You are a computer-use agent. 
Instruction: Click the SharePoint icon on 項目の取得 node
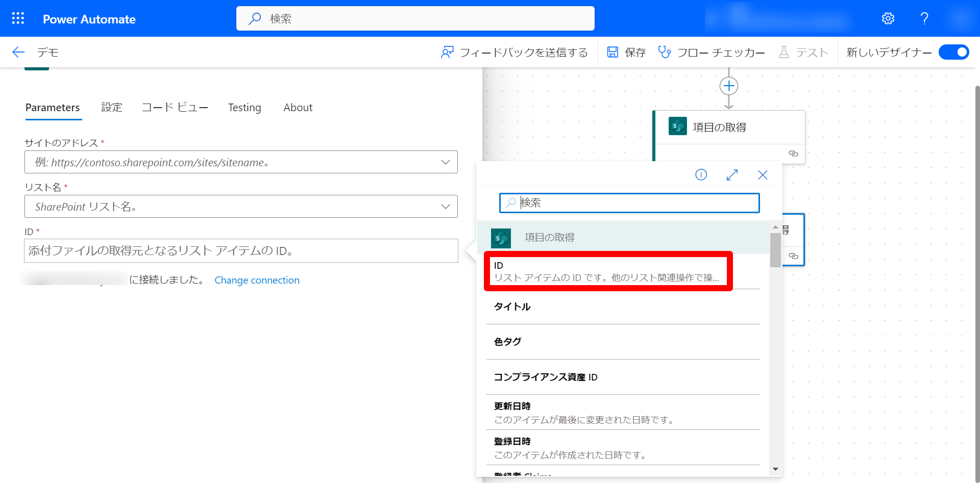pyautogui.click(x=677, y=126)
